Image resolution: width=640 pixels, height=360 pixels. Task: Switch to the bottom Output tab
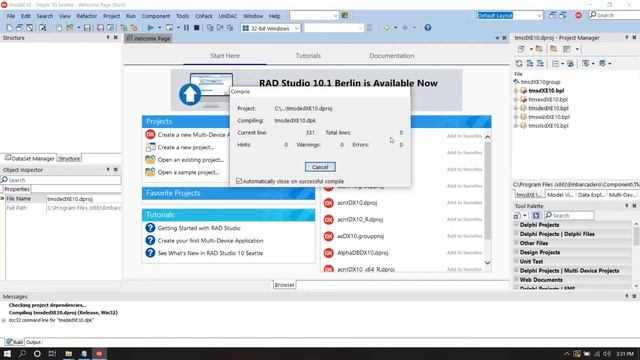(33, 342)
